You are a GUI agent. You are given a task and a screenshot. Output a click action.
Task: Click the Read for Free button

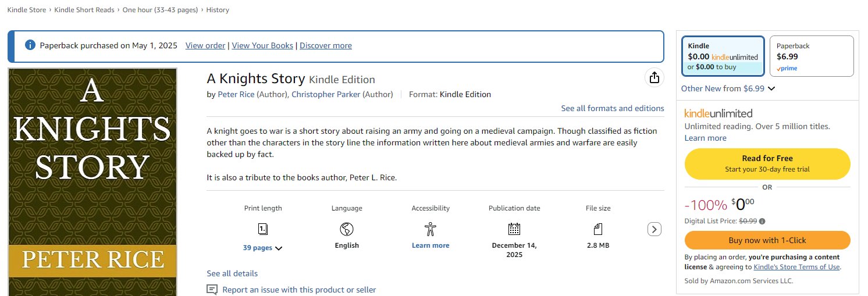(x=767, y=163)
